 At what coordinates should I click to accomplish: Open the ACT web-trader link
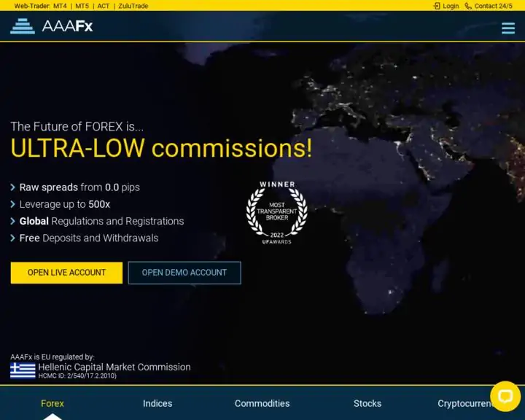pyautogui.click(x=104, y=6)
